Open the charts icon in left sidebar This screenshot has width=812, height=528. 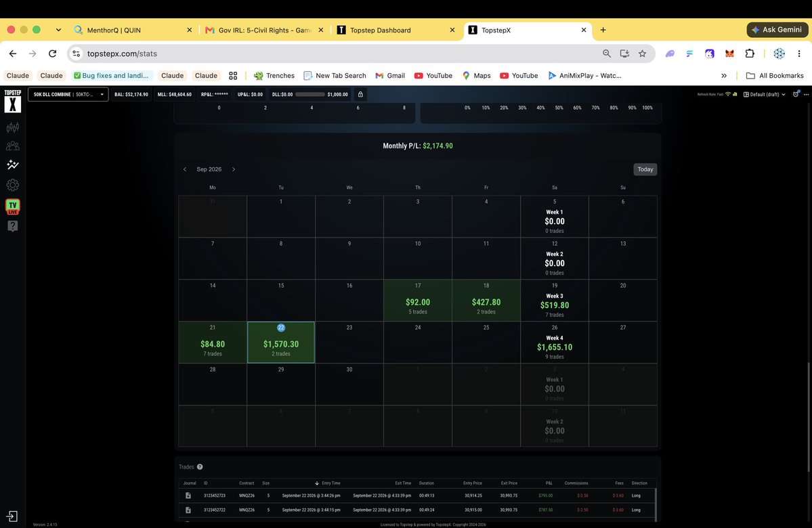coord(12,127)
